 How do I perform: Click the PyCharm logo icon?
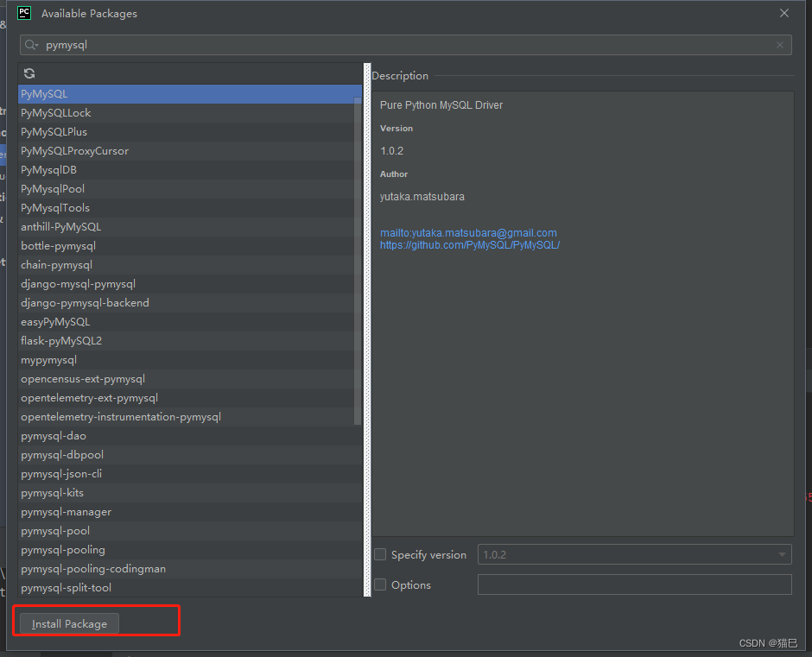pyautogui.click(x=24, y=13)
